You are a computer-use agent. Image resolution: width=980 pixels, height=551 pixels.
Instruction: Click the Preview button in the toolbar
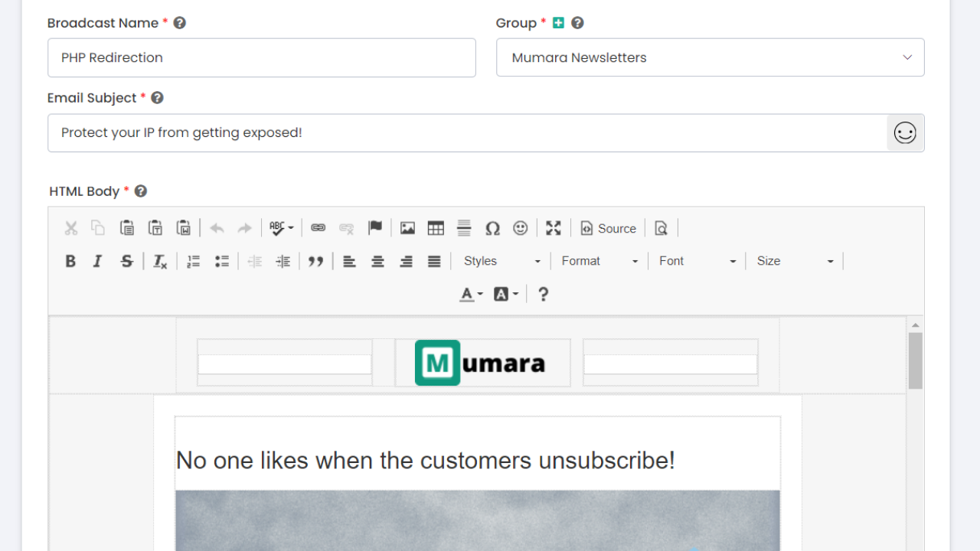661,228
